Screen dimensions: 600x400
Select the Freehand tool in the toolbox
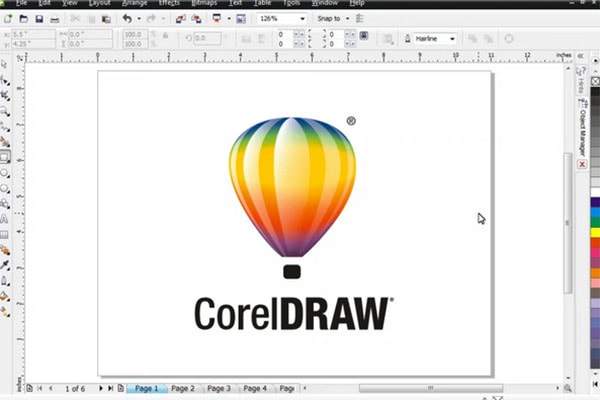(x=5, y=127)
